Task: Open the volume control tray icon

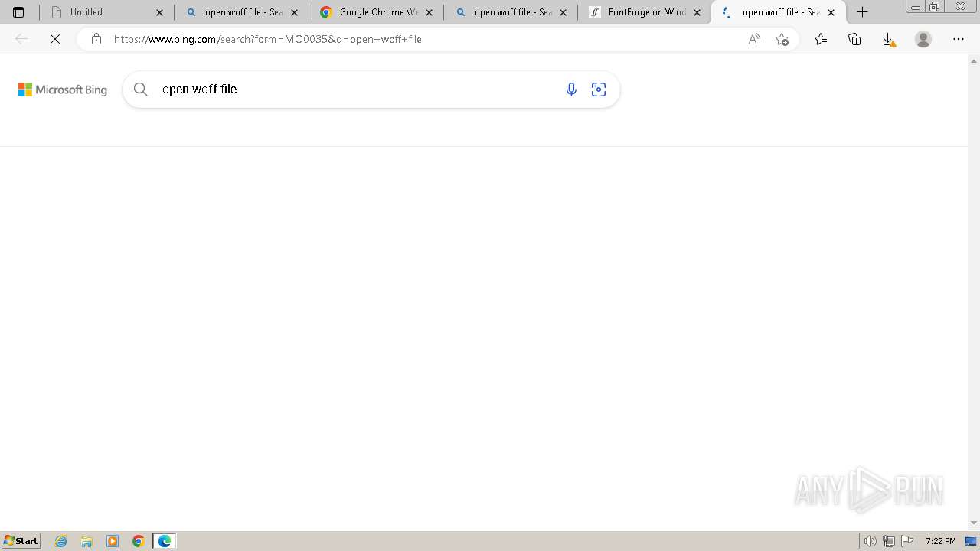Action: [x=871, y=541]
